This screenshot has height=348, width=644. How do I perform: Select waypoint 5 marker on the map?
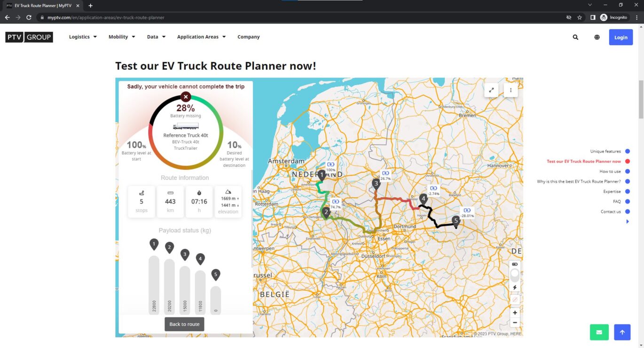coord(456,220)
